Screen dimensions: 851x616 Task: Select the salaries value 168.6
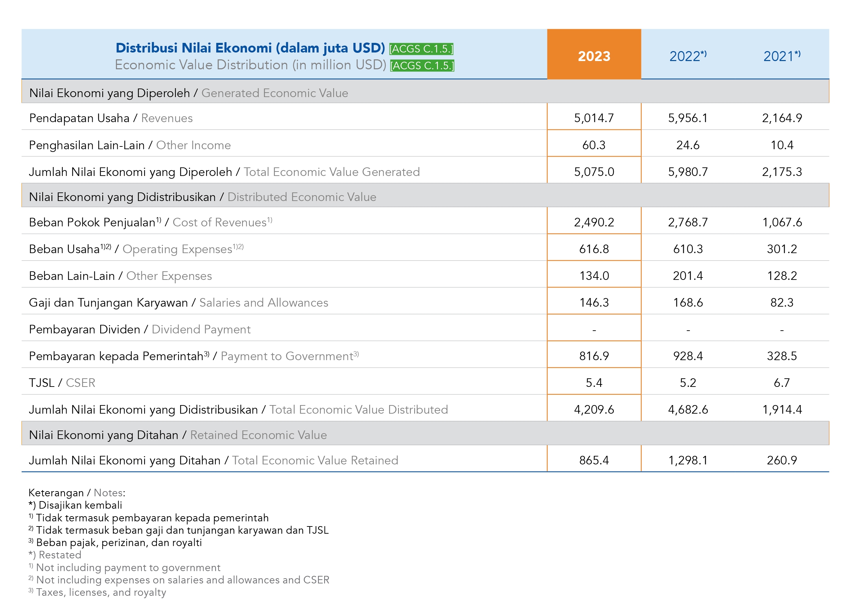point(688,303)
